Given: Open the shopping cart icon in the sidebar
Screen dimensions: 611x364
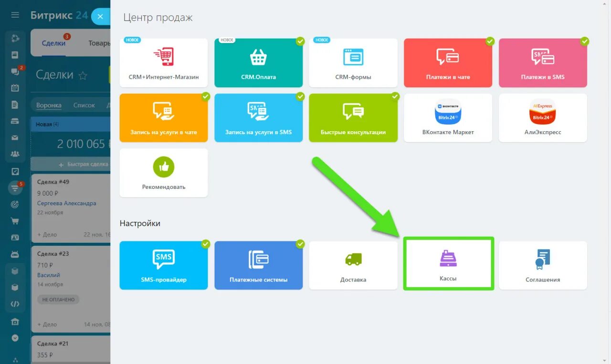Looking at the screenshot, I should click(15, 221).
